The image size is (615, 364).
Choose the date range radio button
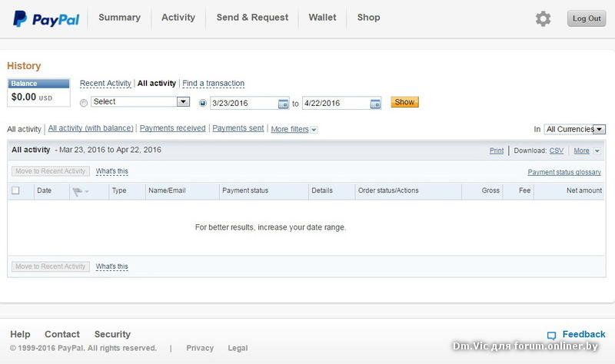tap(203, 103)
